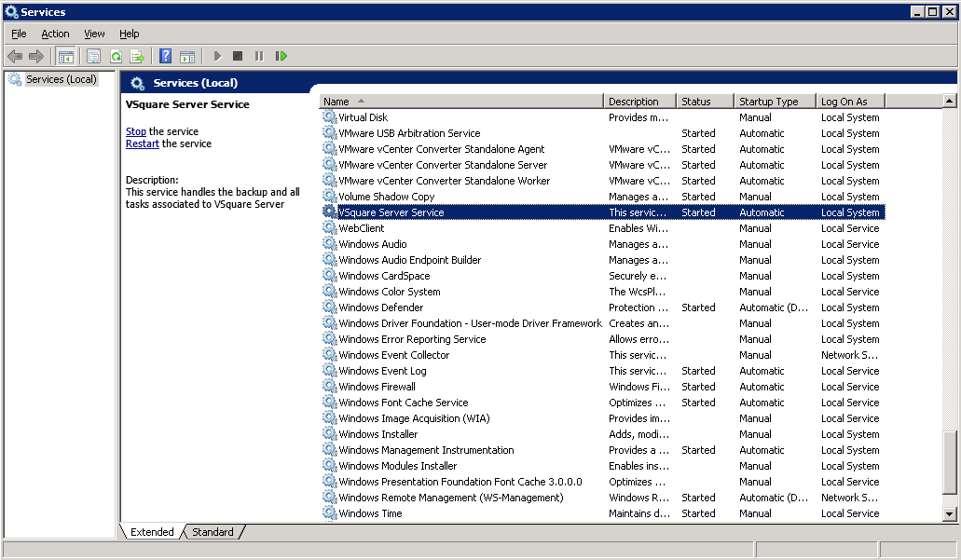961x560 pixels.
Task: Select VMware USB Arbitration Service row
Action: [x=603, y=133]
